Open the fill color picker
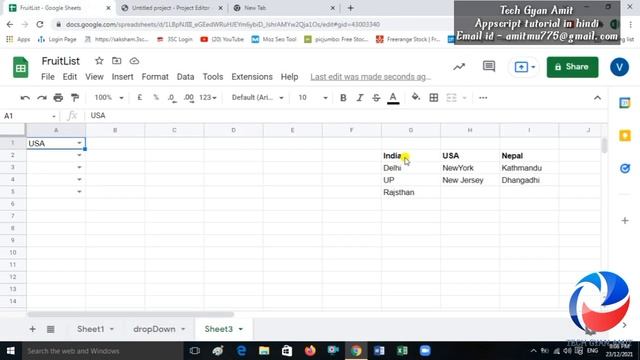 (x=416, y=97)
